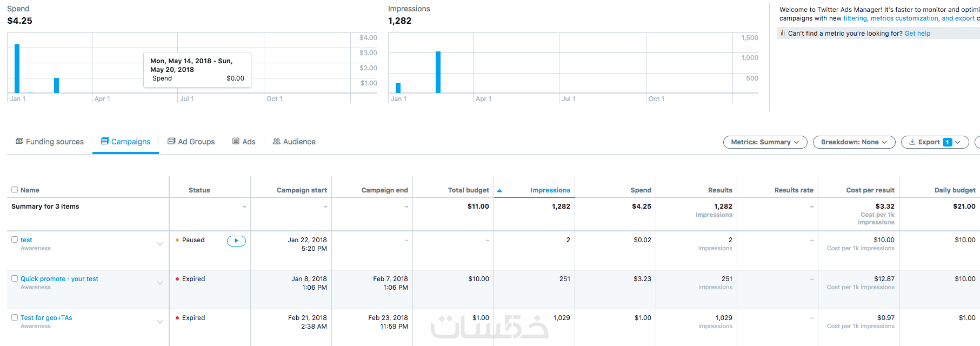
Task: Click the Get help link
Action: click(x=918, y=34)
